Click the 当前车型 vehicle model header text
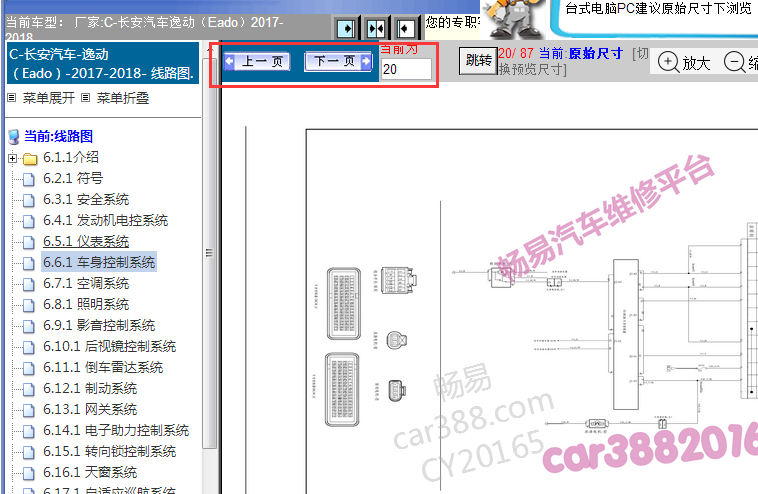This screenshot has height=494, width=758. 144,28
